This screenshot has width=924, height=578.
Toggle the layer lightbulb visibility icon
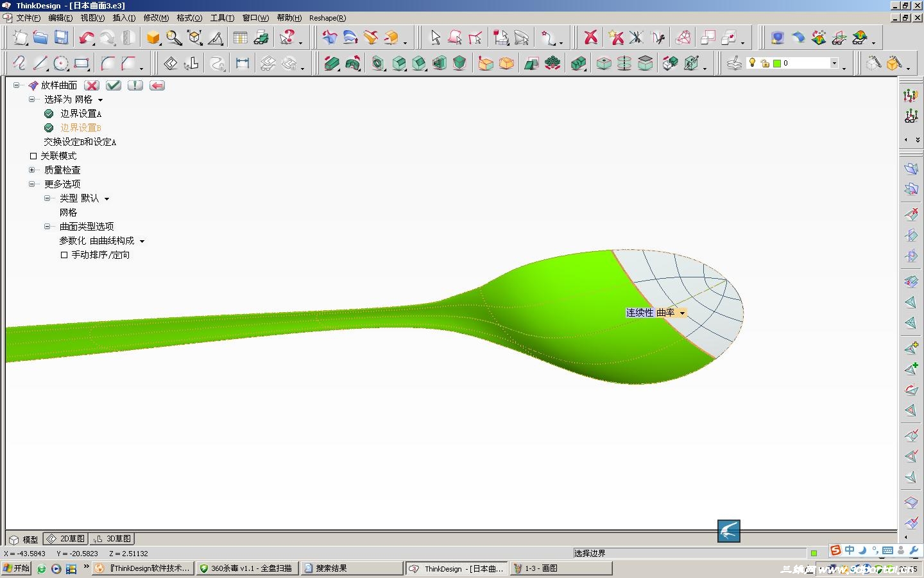click(753, 63)
